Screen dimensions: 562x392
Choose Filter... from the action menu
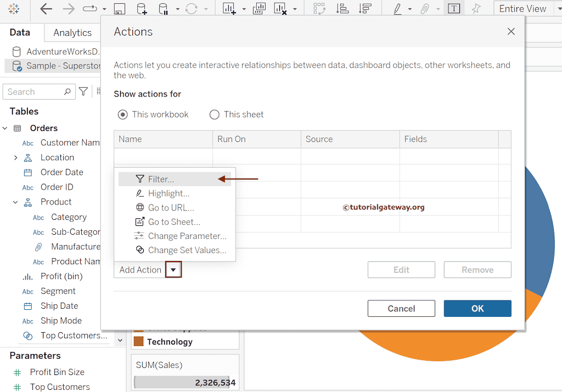[161, 179]
